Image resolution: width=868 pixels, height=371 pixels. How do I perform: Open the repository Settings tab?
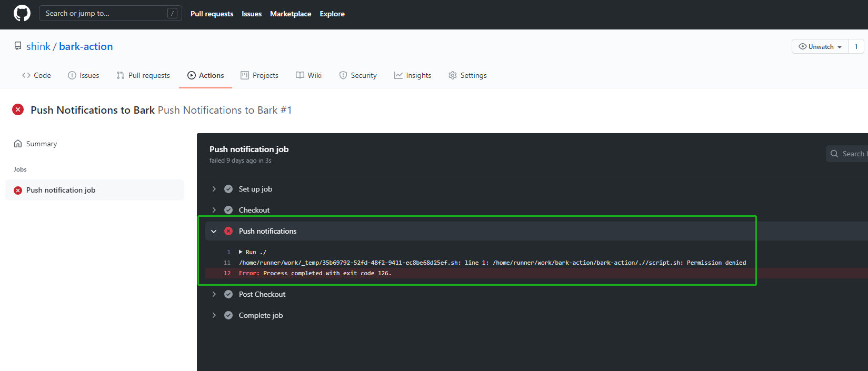467,75
